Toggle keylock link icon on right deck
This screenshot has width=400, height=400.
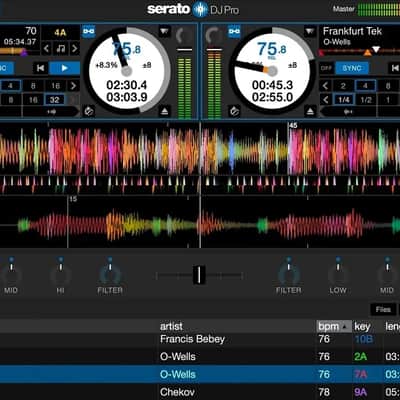[x=234, y=32]
